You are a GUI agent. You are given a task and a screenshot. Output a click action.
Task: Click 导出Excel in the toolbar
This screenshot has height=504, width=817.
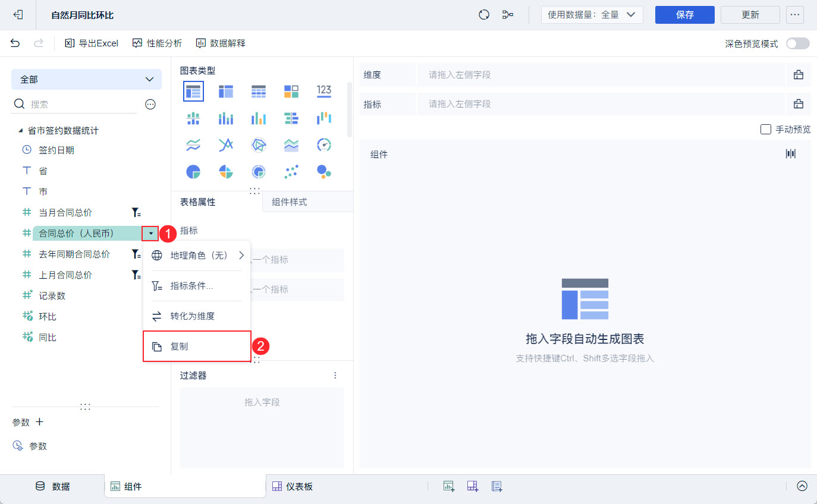pos(92,43)
